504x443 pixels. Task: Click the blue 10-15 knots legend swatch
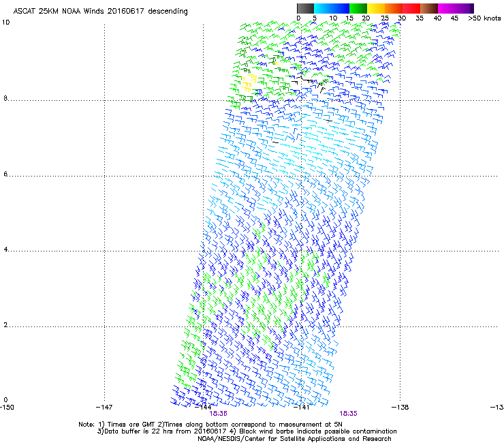click(x=341, y=8)
